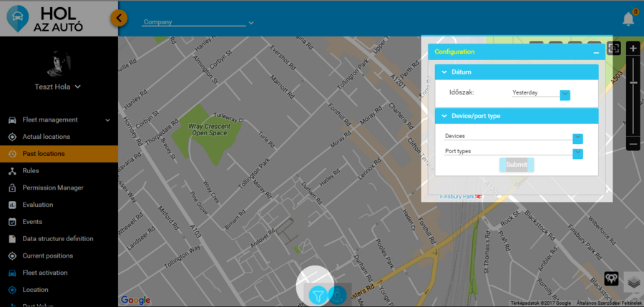
Task: Collapse the Device/port type section
Action: 444,116
